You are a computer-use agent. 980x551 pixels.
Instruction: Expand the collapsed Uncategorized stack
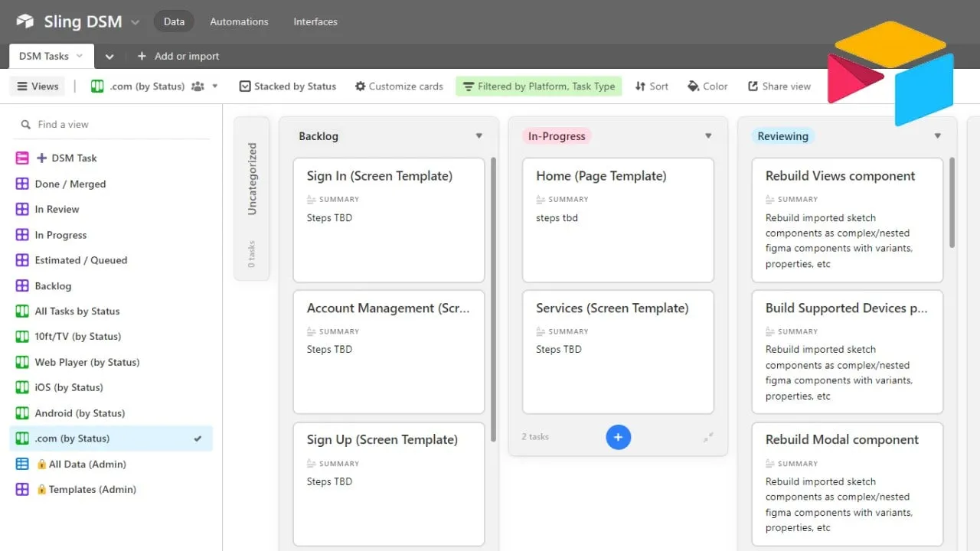pyautogui.click(x=251, y=199)
